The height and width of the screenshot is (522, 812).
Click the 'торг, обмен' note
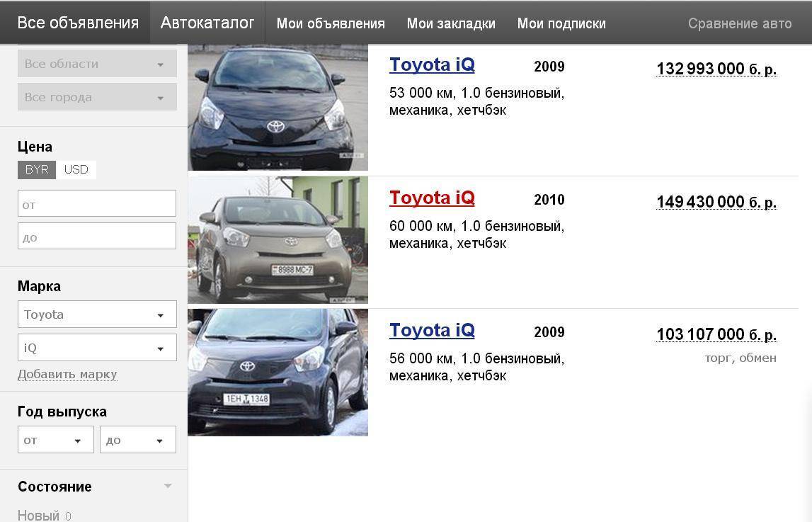point(740,358)
